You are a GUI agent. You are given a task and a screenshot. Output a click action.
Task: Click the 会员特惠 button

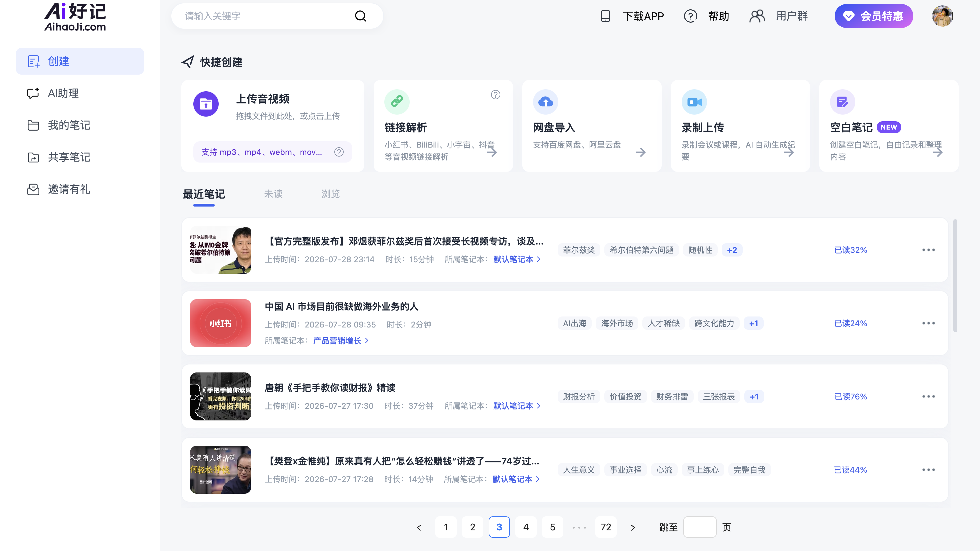873,16
